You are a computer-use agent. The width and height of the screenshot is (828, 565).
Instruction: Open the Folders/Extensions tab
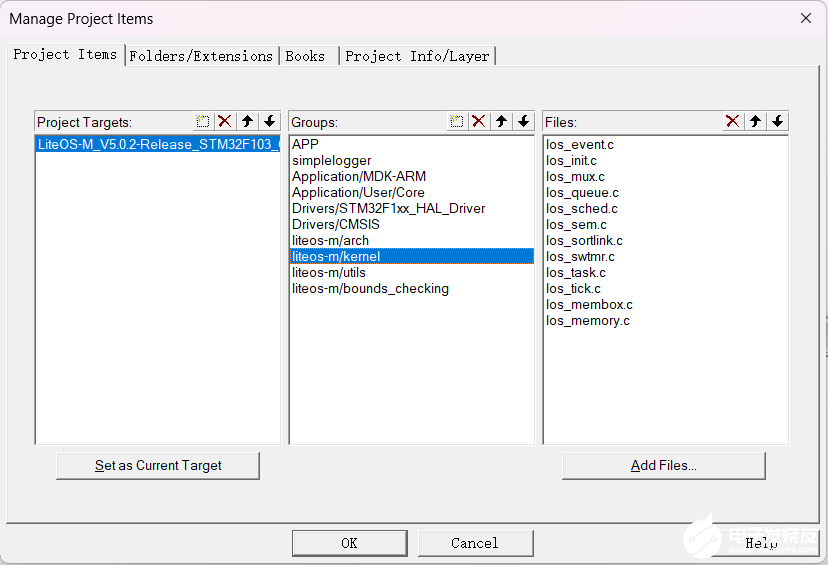[201, 56]
